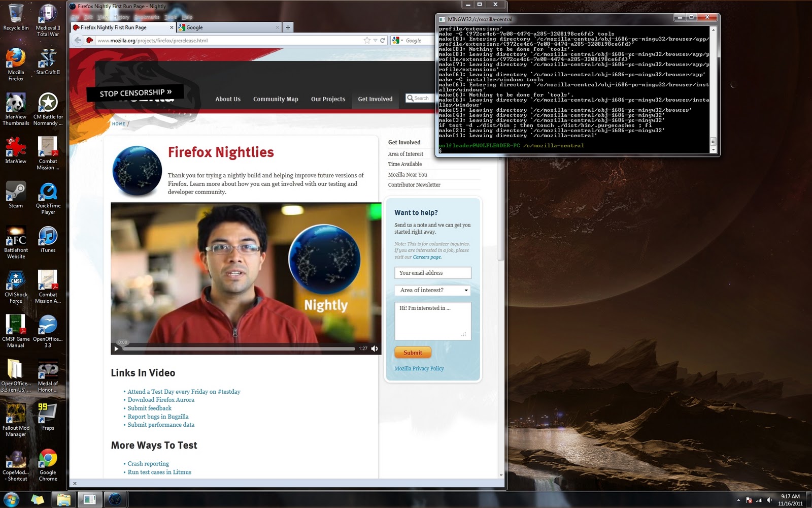Open the Area of Interest sidebar link
The image size is (812, 508).
tap(405, 154)
